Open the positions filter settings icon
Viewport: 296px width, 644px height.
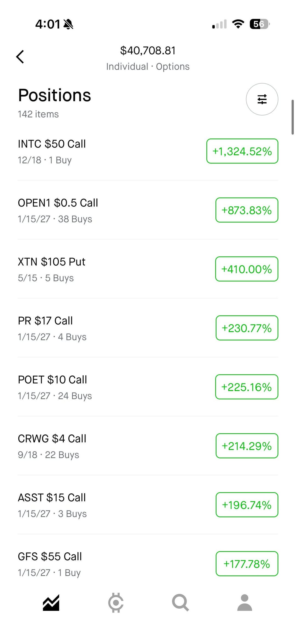coord(262,99)
